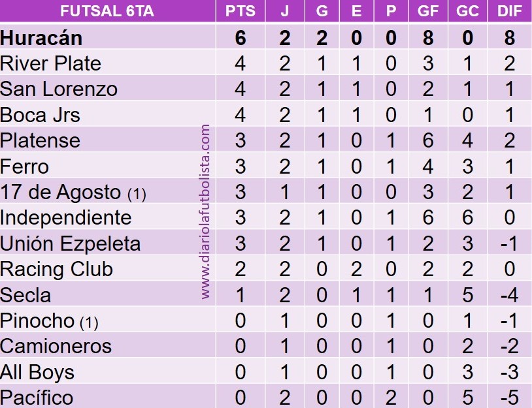The image size is (532, 408).
Task: Click on Boca Jrs team name
Action: (x=41, y=115)
